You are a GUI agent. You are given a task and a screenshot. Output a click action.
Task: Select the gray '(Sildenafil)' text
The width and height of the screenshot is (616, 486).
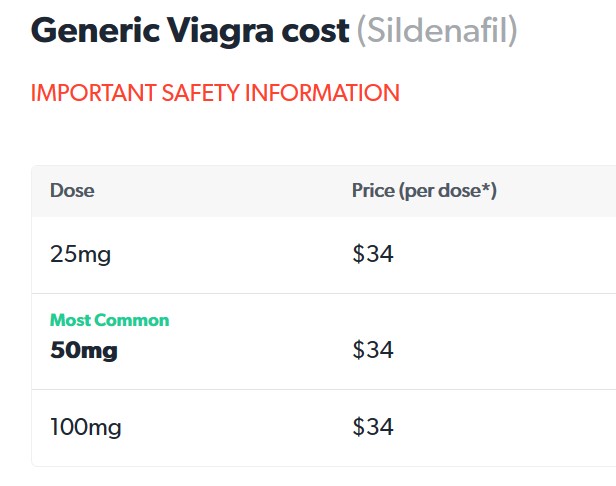[437, 31]
